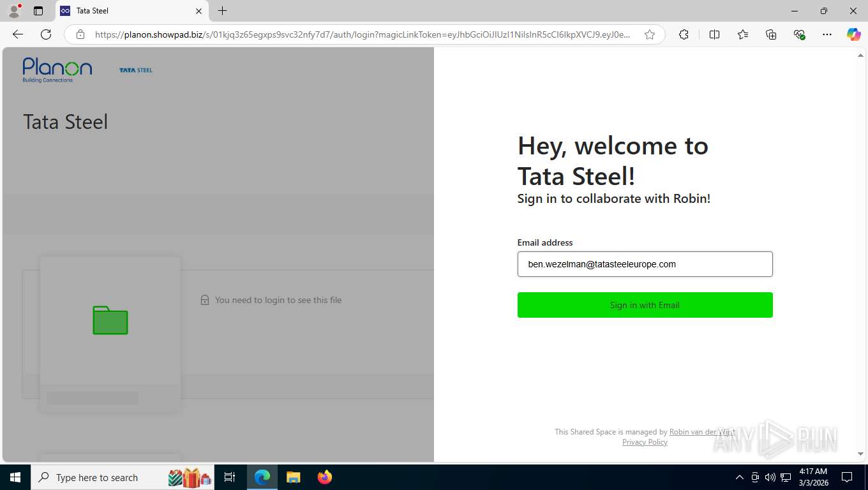Open Copilot icon in toolbar

853,34
